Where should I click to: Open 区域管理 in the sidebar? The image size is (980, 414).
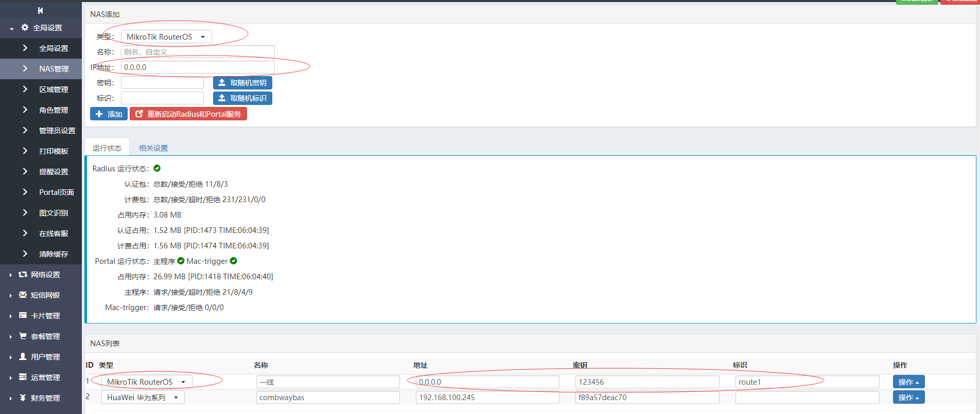[54, 89]
